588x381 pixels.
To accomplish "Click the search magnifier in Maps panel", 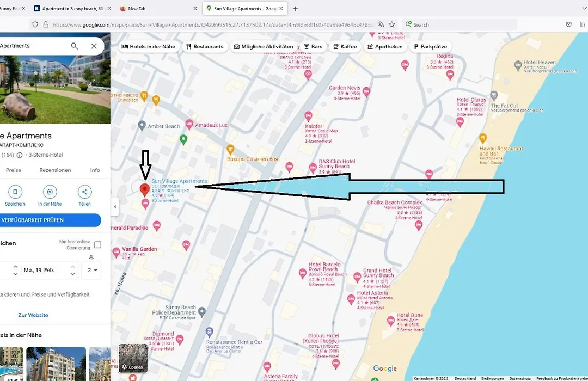I will (x=74, y=46).
